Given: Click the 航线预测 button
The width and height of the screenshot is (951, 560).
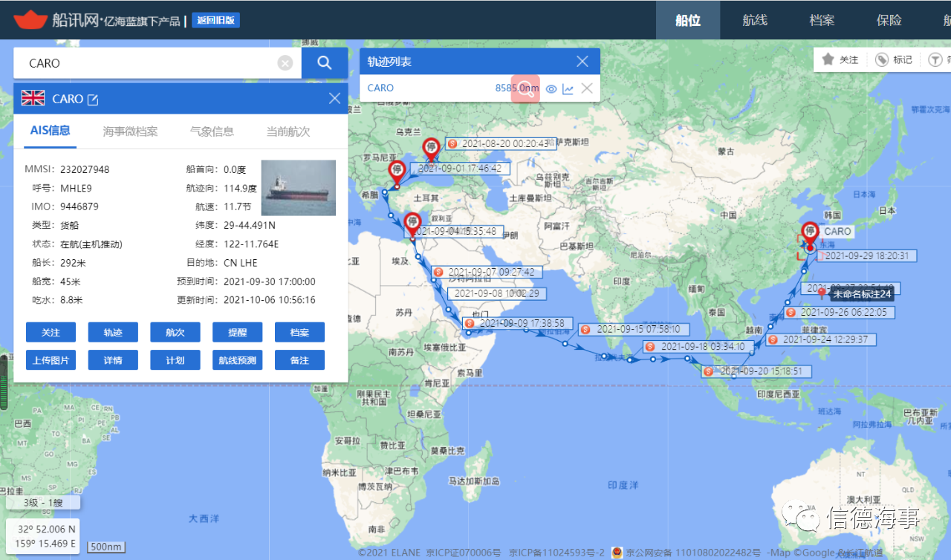Looking at the screenshot, I should coord(237,360).
